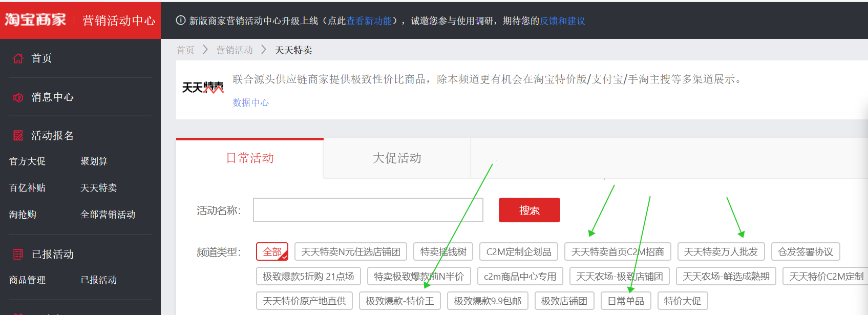Toggle the 特卖摇钱树 channel filter

click(443, 252)
